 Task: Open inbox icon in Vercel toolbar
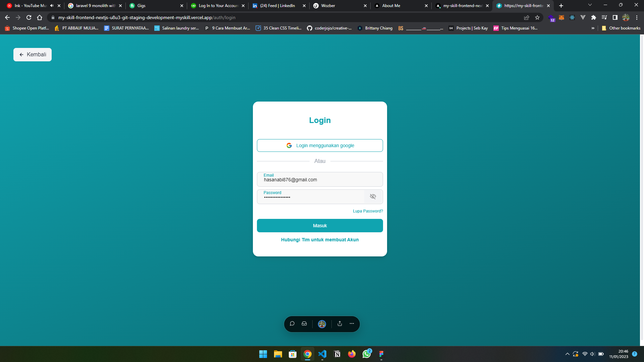pos(304,323)
